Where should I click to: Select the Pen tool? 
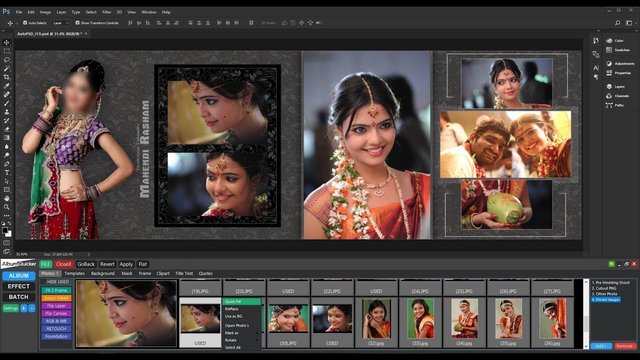(x=7, y=164)
